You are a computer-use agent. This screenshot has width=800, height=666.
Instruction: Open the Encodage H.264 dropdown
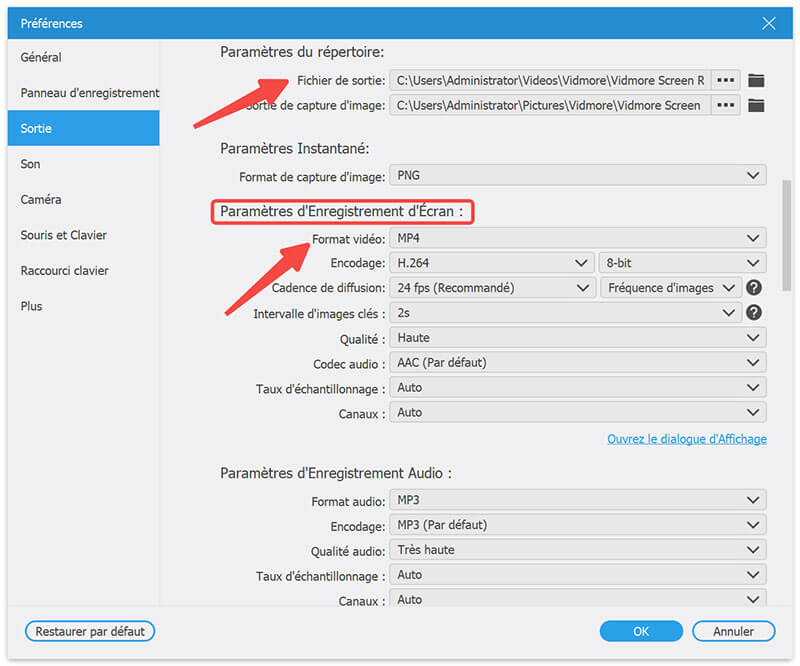coord(491,263)
